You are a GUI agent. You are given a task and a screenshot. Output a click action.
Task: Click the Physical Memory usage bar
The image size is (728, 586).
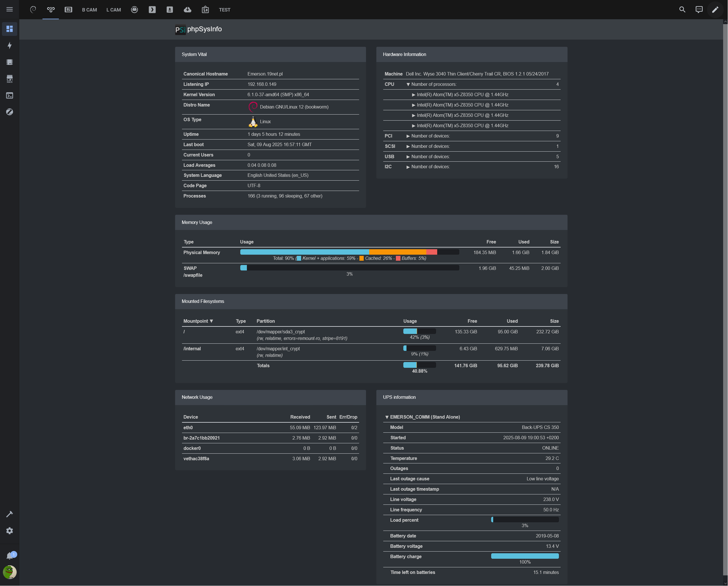(349, 252)
